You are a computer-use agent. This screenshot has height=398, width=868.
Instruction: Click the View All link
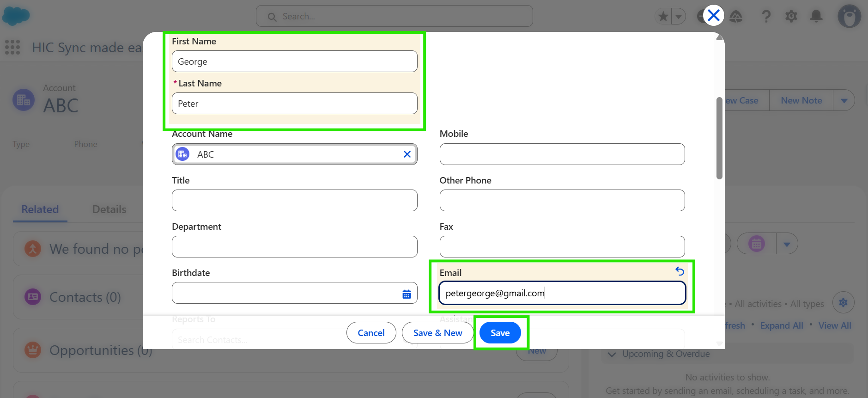point(835,325)
